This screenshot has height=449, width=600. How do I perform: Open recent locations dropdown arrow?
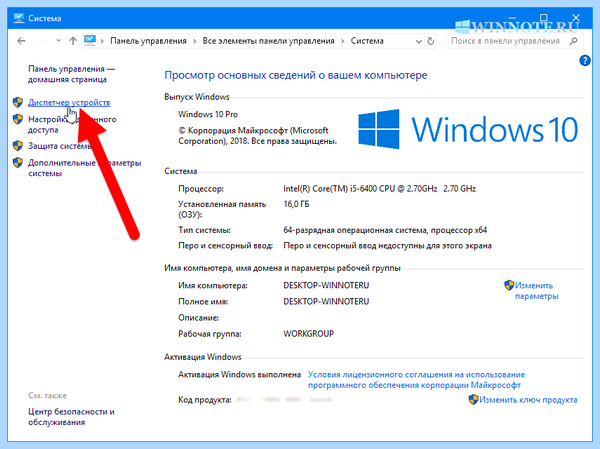coord(59,41)
